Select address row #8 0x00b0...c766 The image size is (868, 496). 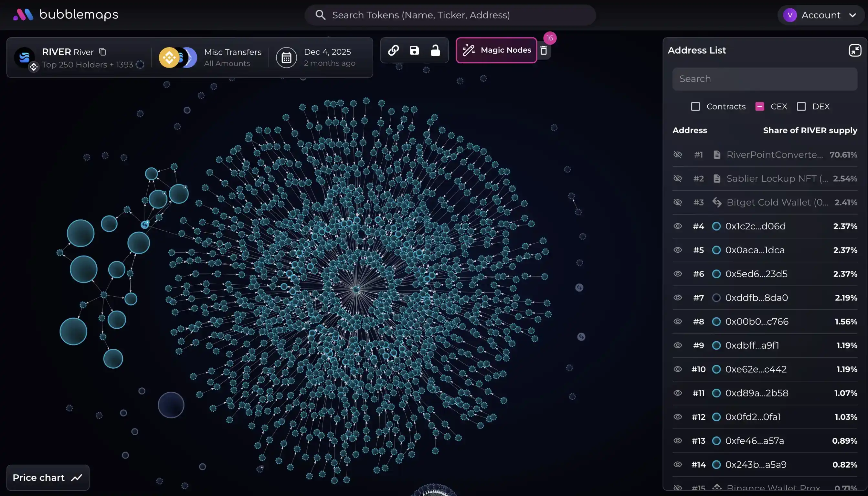click(x=757, y=322)
